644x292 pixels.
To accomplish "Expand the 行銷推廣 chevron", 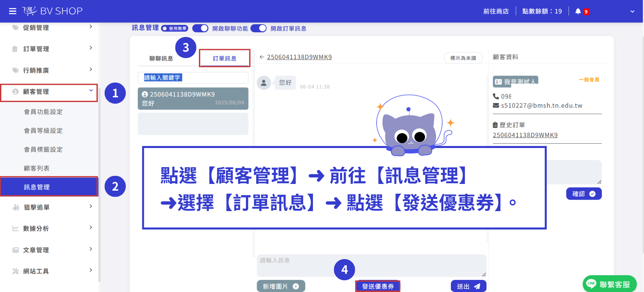I will [91, 69].
